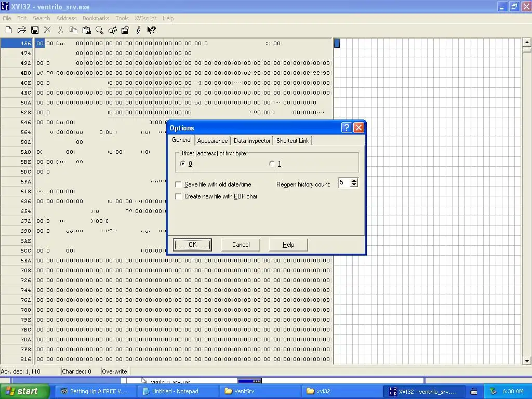532x399 pixels.
Task: Click the Paste clipboard icon
Action: 87,30
